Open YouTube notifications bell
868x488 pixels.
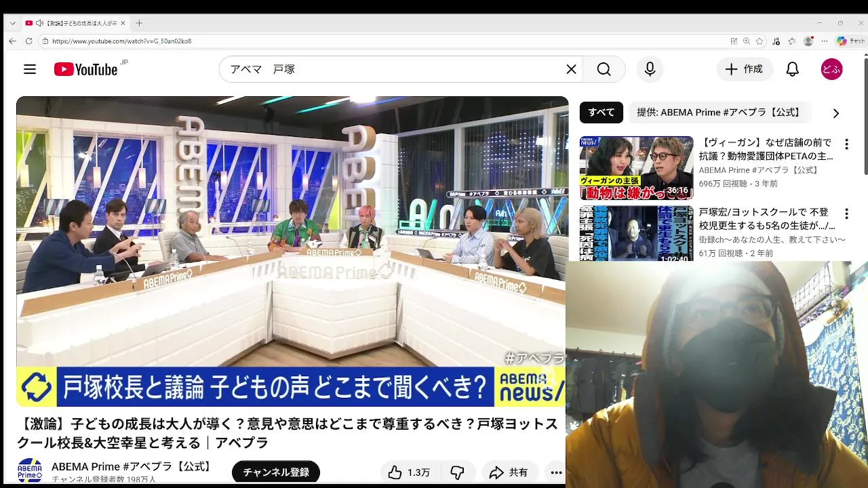coord(792,69)
